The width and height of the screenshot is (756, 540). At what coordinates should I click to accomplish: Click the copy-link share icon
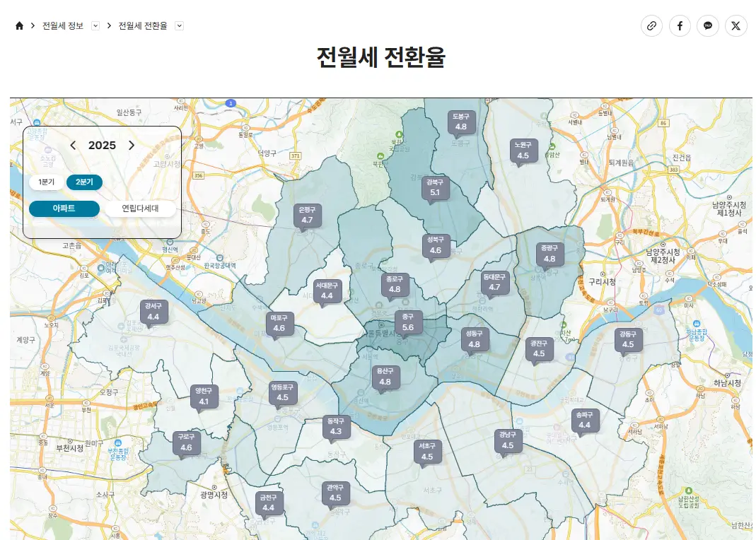[x=651, y=26]
